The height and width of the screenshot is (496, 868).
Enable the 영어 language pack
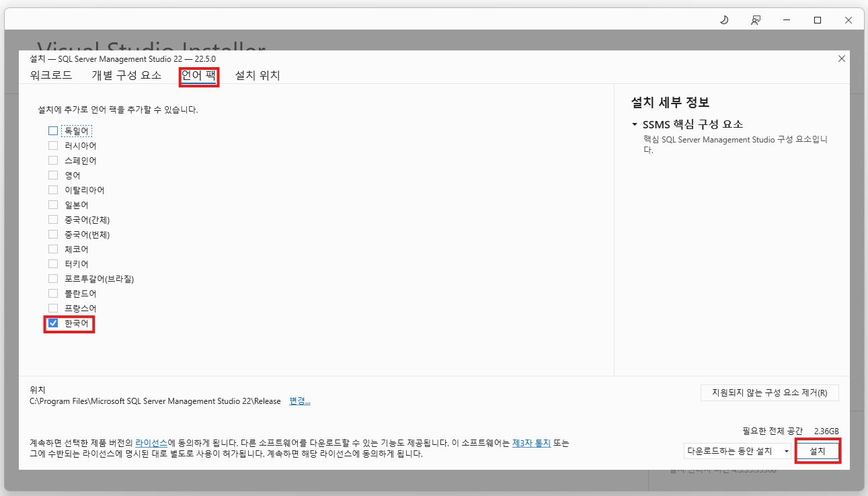[53, 175]
